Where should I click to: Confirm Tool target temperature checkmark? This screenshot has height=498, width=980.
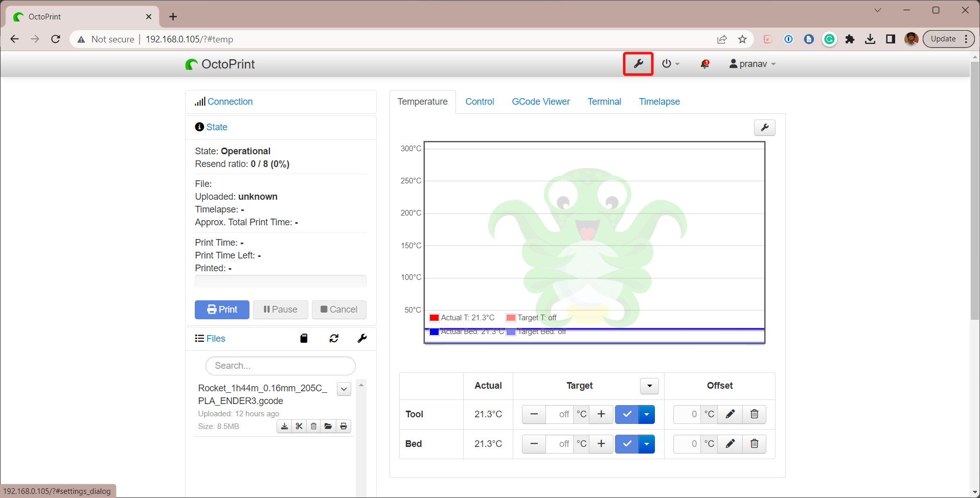pyautogui.click(x=627, y=414)
